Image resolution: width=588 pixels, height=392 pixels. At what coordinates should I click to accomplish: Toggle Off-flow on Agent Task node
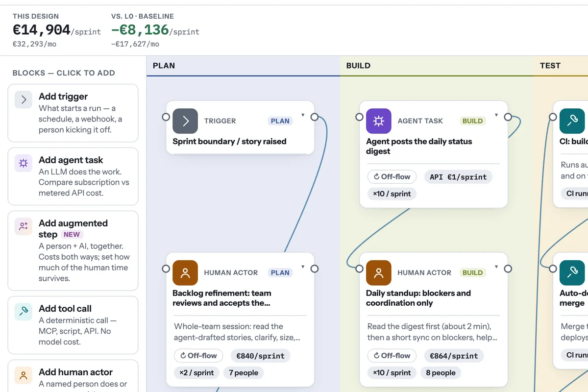tap(392, 177)
